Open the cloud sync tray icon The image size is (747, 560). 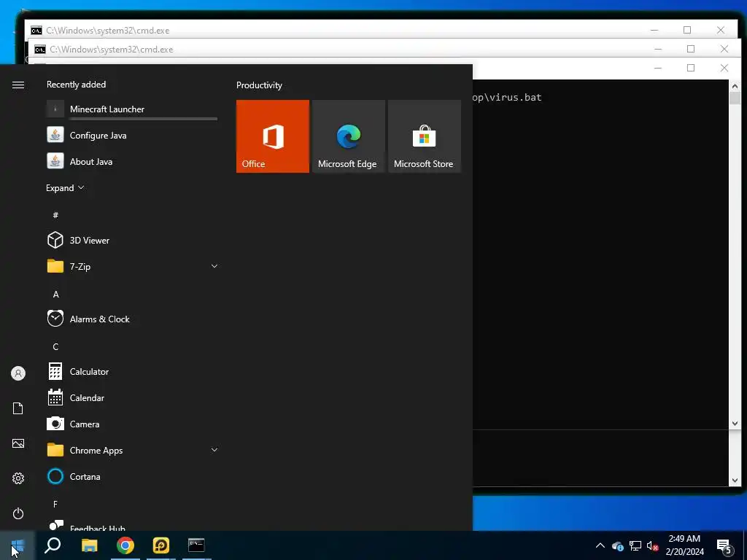click(x=618, y=545)
